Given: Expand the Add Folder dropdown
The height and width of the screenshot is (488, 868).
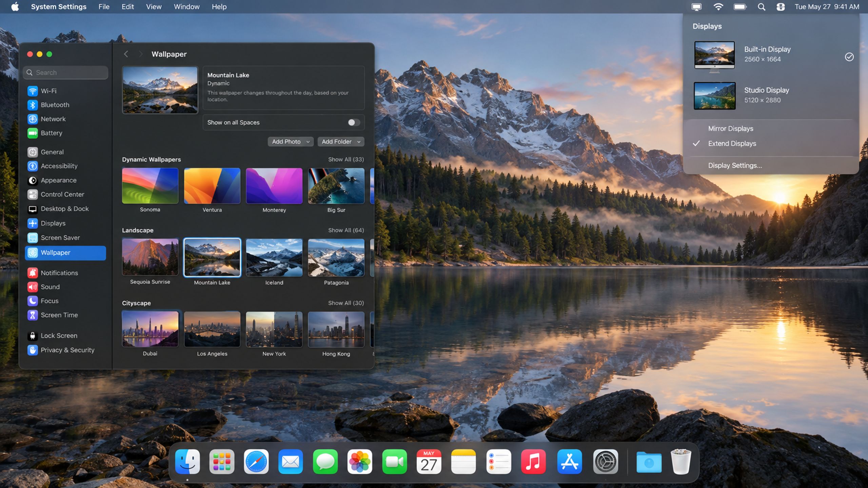Looking at the screenshot, I should pyautogui.click(x=341, y=142).
